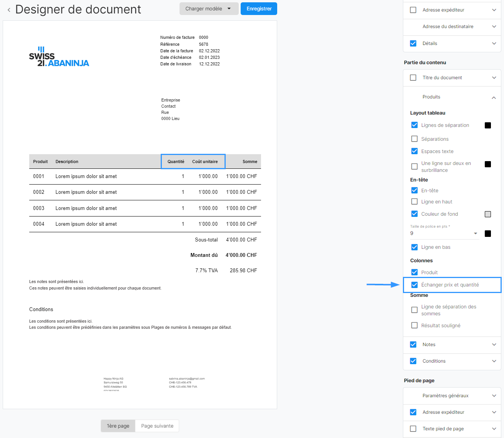This screenshot has height=438, width=504.
Task: Uncheck the Conditions checkbox
Action: click(413, 361)
